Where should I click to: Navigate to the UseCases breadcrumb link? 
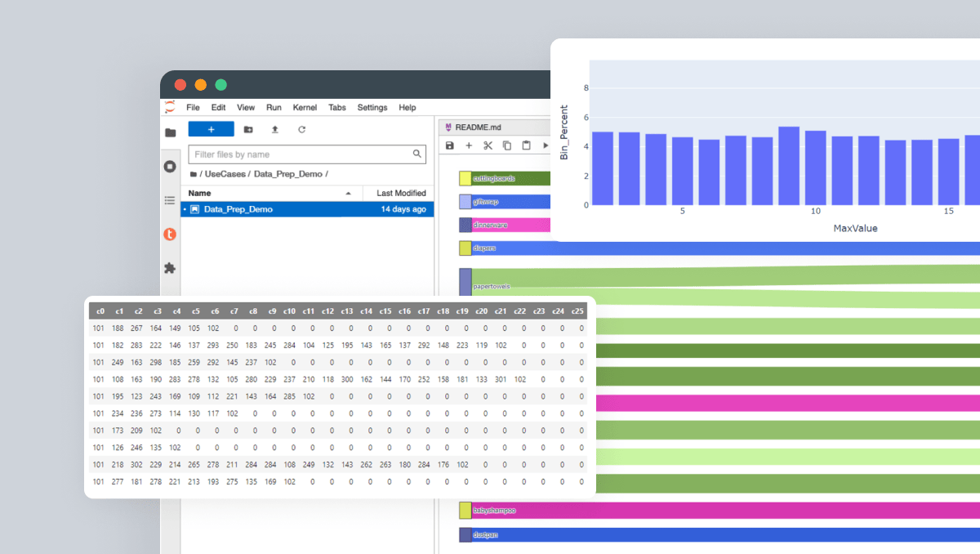pos(226,174)
